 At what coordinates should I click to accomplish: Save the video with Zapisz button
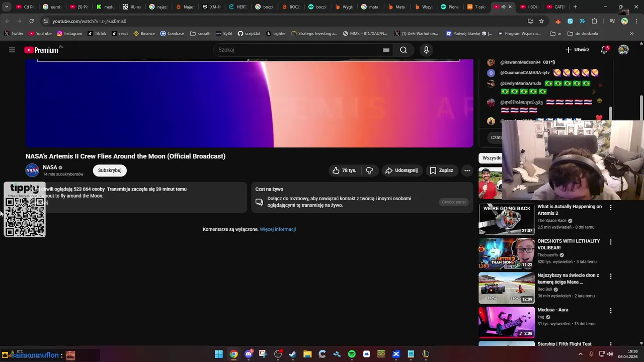tap(441, 170)
